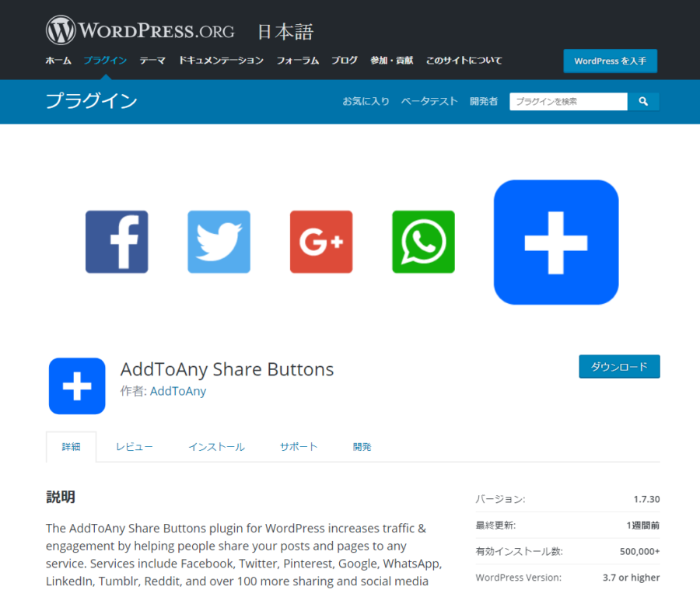Click the Twitter bird icon in the banner

219,242
